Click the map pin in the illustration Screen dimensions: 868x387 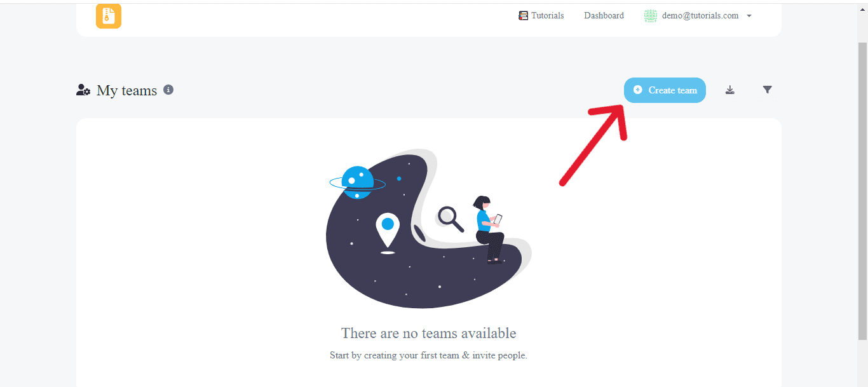pos(388,231)
